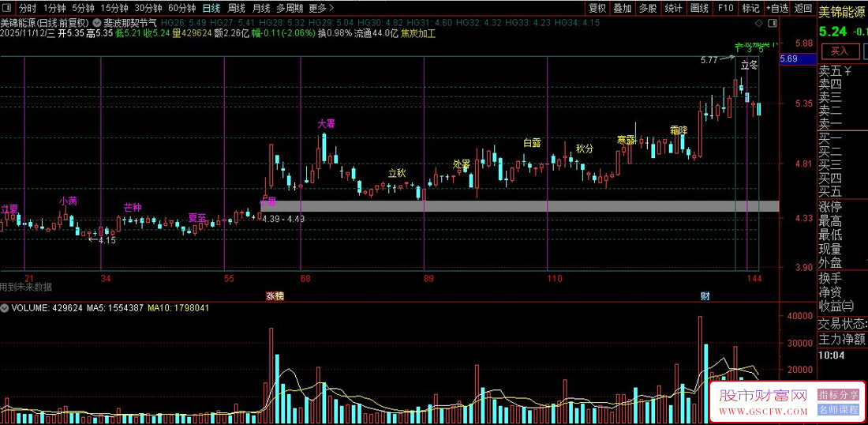Add stock with the +自选 button
The image size is (868, 425).
[x=777, y=9]
